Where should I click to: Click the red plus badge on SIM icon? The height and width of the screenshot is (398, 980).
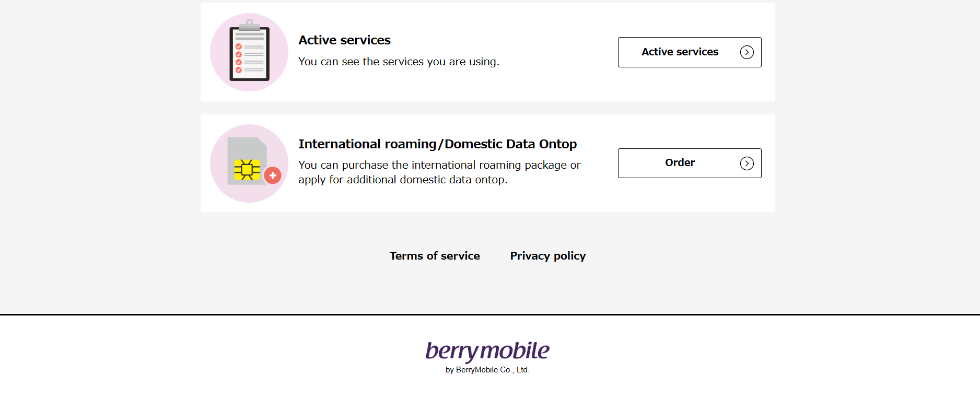click(x=273, y=175)
